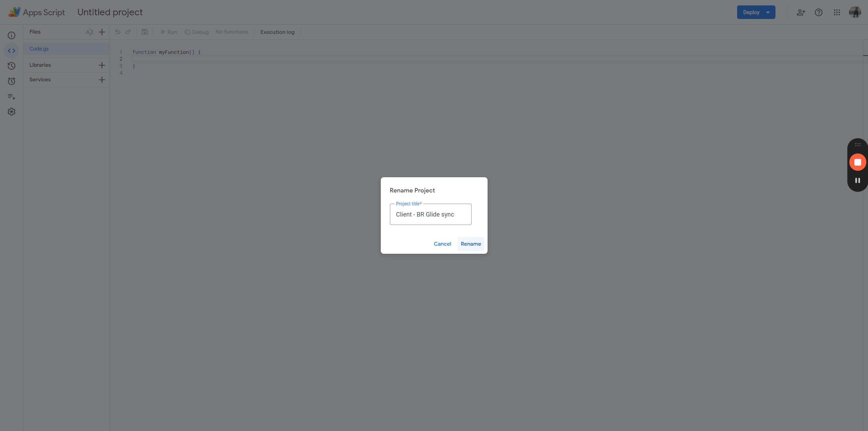Open the Triggers alarm clock icon
Screen dimensions: 868x431
(12, 81)
